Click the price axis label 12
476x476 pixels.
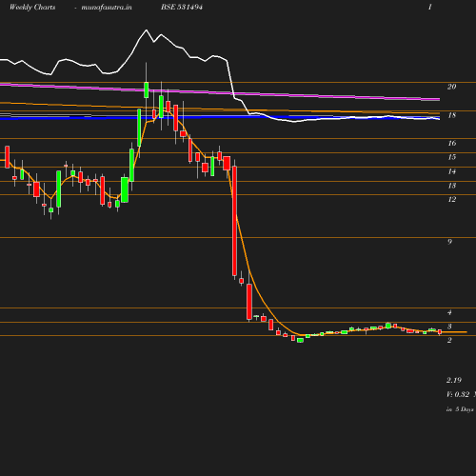[452, 199]
